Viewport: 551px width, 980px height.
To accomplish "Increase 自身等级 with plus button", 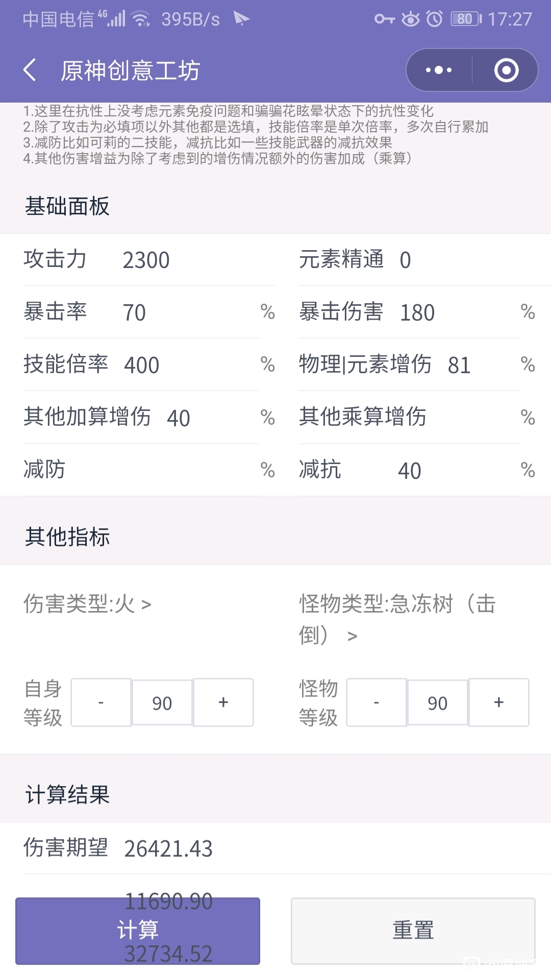I will point(223,702).
